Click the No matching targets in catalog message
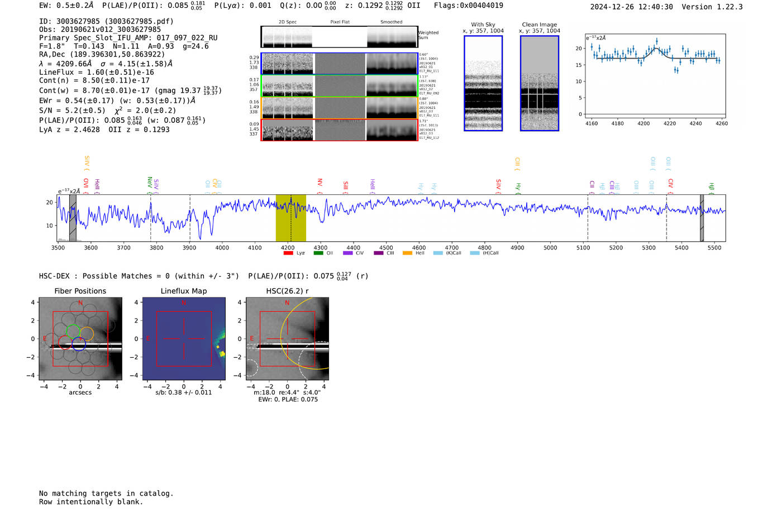782x532 pixels. 106,493
